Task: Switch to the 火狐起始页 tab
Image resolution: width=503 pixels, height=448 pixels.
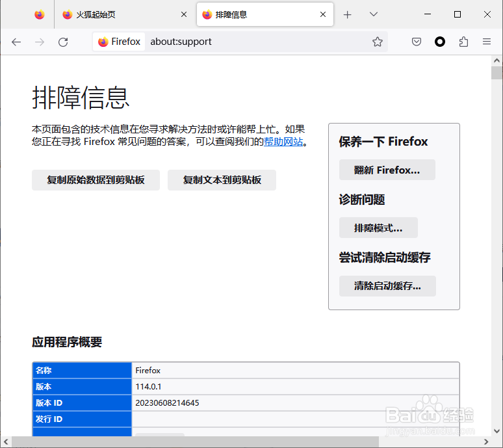Action: click(123, 14)
